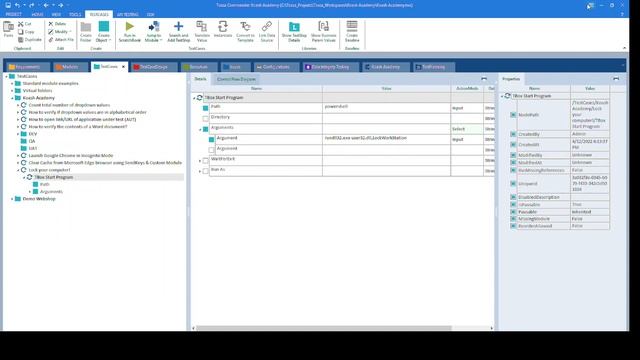Open the PROJECT ribbon tab
Viewport: 640px width, 360px height.
(14, 14)
